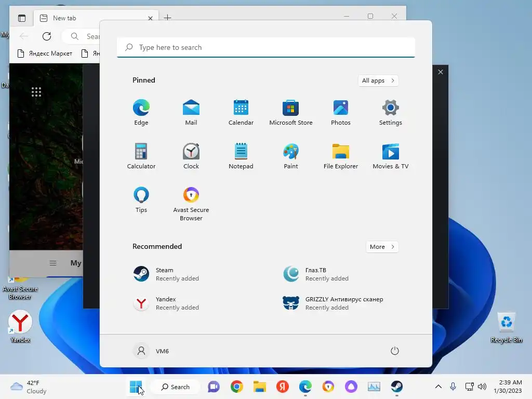Show hidden system tray icons

tap(438, 387)
